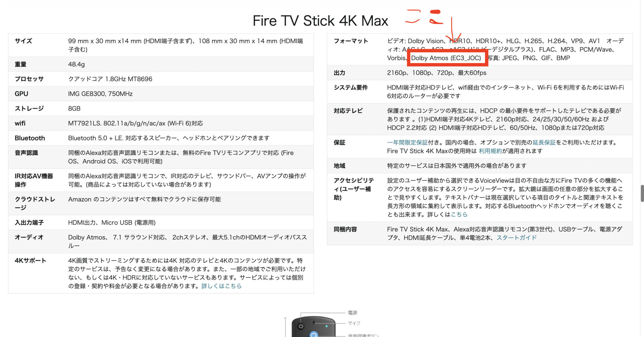Viewport: 644px width, 337px height.
Task: Click the red-boxed Dolby Atmos (EC3_JOC) text
Action: [446, 58]
